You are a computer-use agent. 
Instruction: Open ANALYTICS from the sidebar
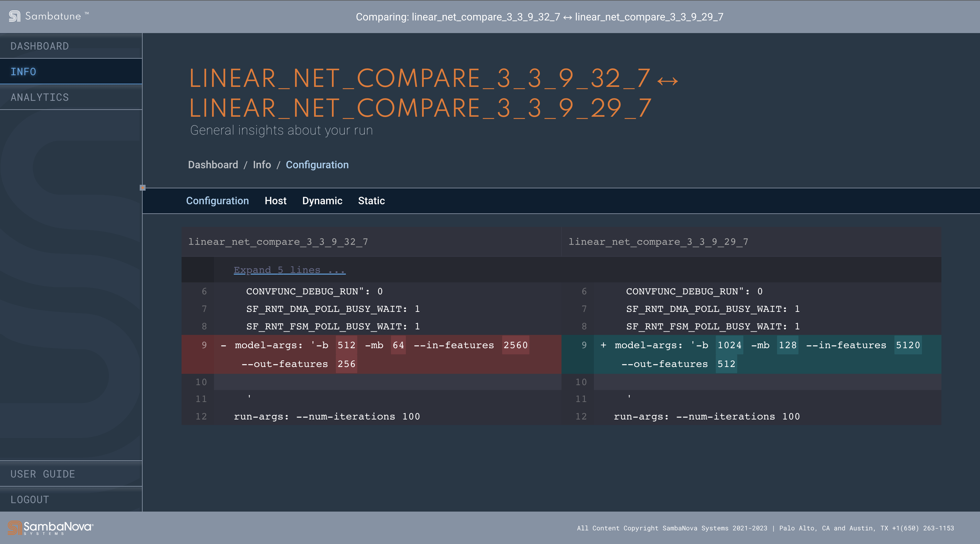[39, 97]
